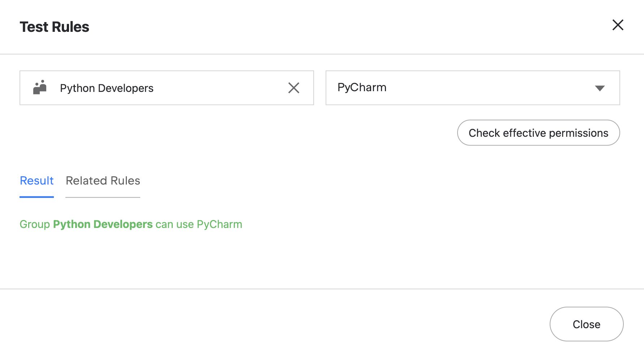This screenshot has width=644, height=364.
Task: Click the group icon beside Python Developers
Action: click(40, 88)
